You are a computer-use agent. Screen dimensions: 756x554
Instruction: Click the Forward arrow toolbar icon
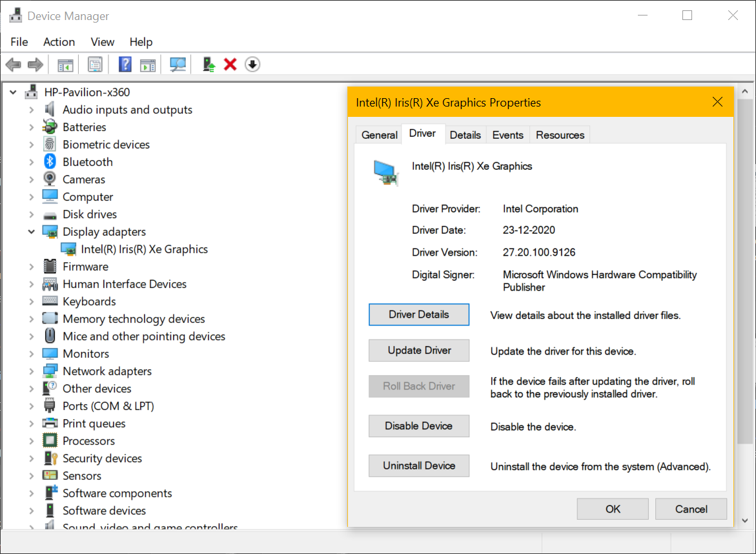[36, 64]
